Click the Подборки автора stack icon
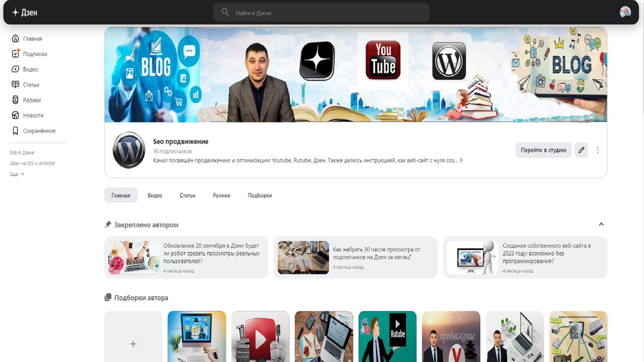 [x=108, y=297]
